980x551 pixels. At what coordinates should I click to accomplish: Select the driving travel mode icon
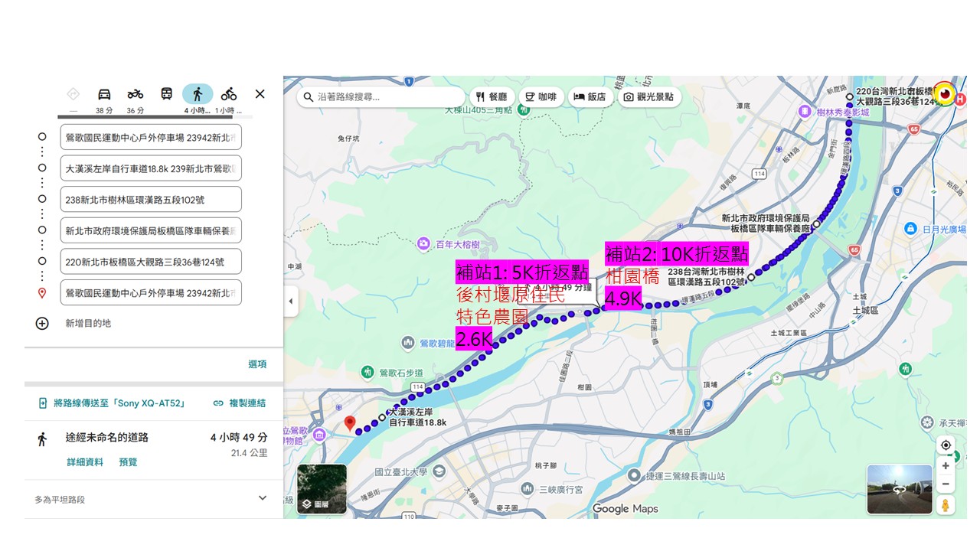click(104, 95)
